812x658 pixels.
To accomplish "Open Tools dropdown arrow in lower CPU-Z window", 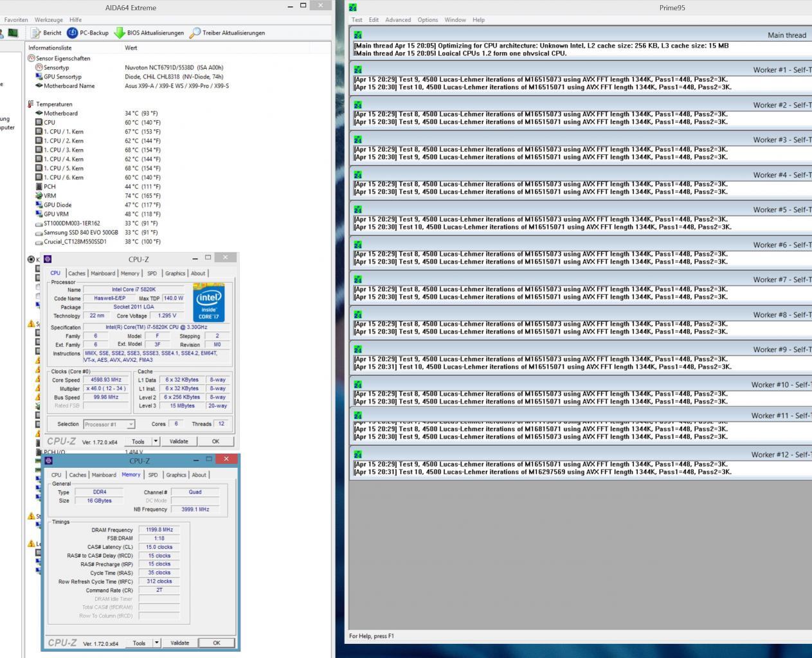I will (156, 643).
